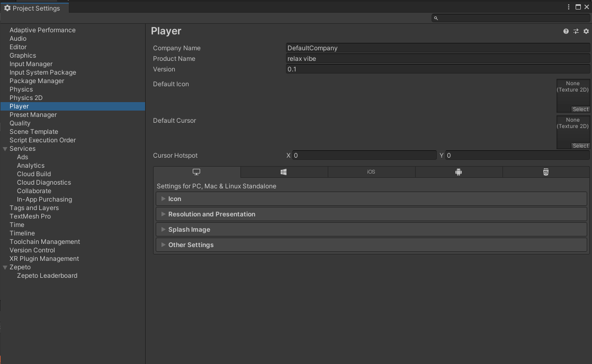Click the Company Name field
The height and width of the screenshot is (364, 592).
point(437,48)
